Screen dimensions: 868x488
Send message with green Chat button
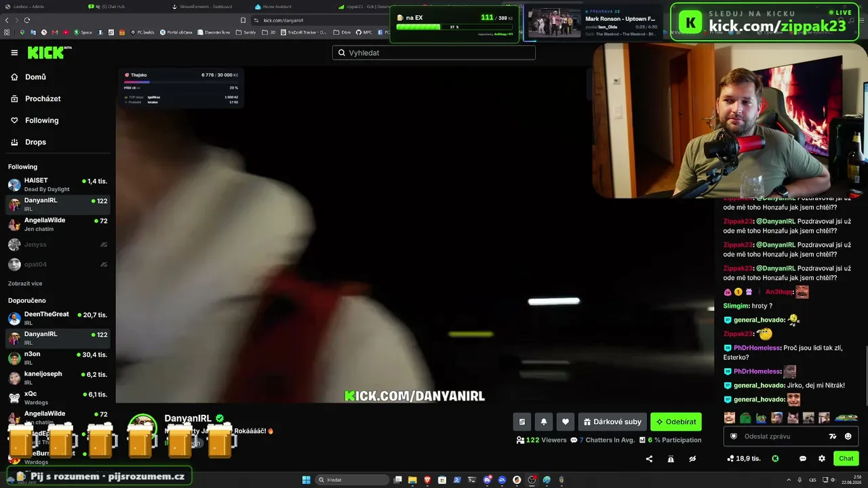(846, 459)
